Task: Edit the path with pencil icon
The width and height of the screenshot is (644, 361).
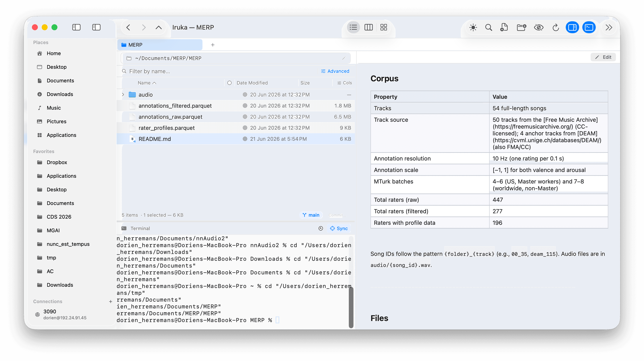Action: pos(344,58)
